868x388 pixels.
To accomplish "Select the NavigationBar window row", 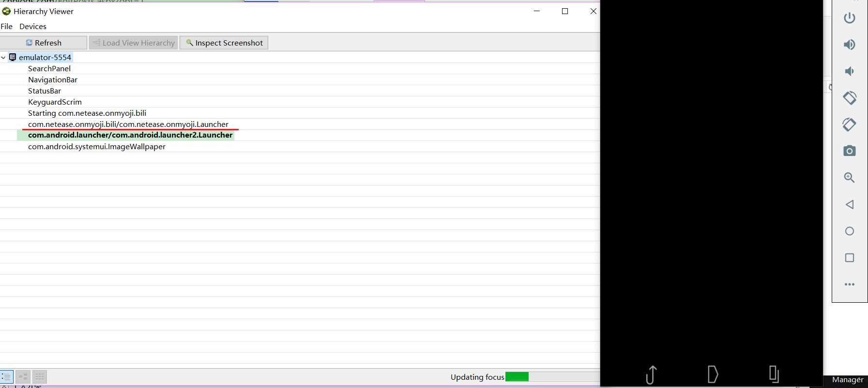I will point(53,79).
